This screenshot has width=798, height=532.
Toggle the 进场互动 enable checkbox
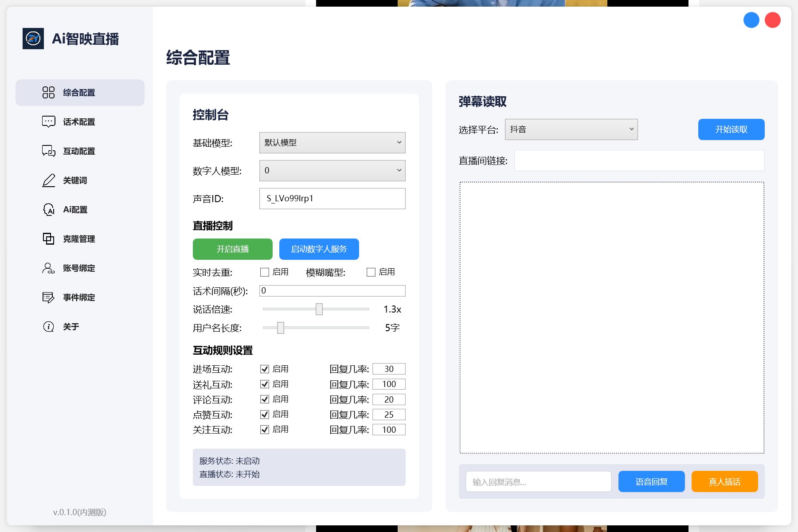point(265,369)
